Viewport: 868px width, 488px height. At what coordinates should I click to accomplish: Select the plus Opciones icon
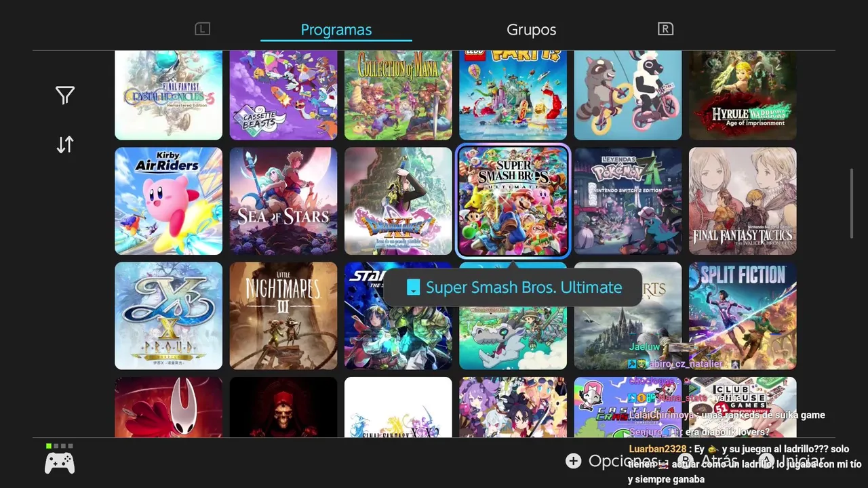coord(574,461)
